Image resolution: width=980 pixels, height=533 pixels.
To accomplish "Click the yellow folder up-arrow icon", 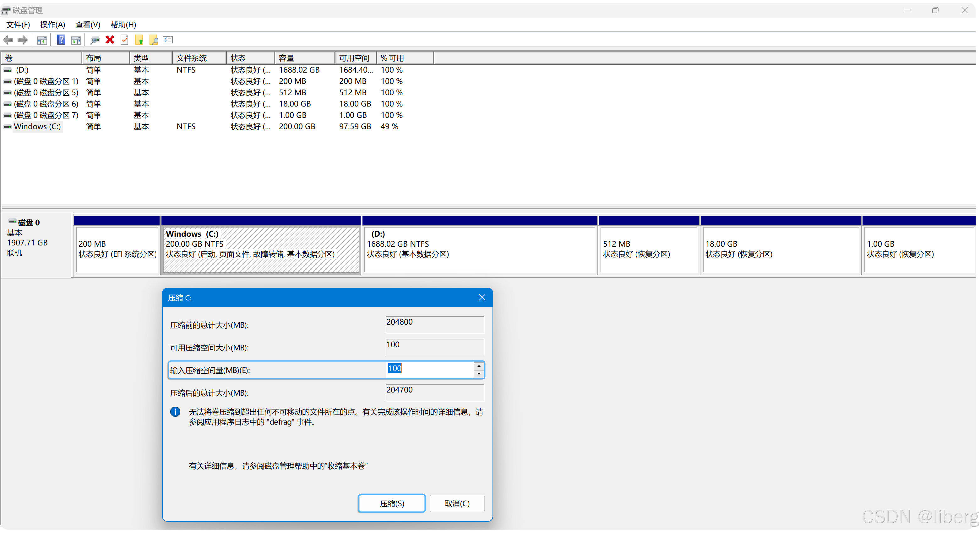I will pyautogui.click(x=139, y=40).
